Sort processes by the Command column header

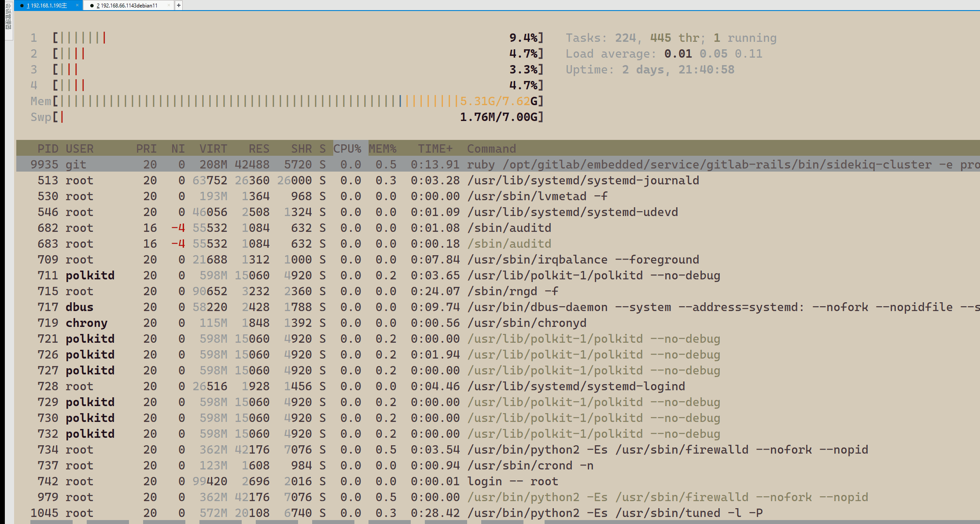point(491,149)
